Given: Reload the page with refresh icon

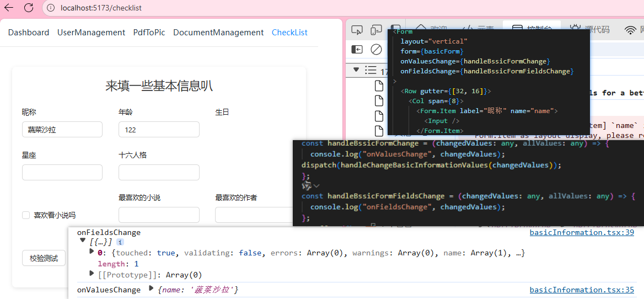Looking at the screenshot, I should pos(29,8).
